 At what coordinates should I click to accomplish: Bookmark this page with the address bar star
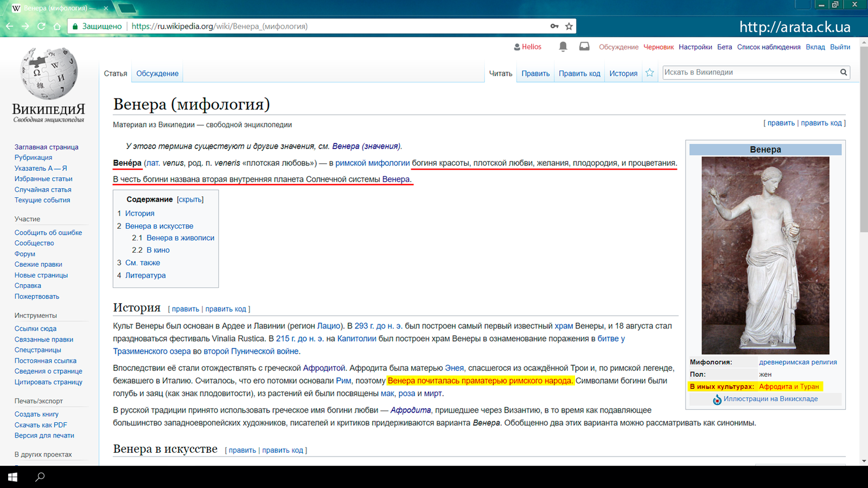tap(569, 26)
